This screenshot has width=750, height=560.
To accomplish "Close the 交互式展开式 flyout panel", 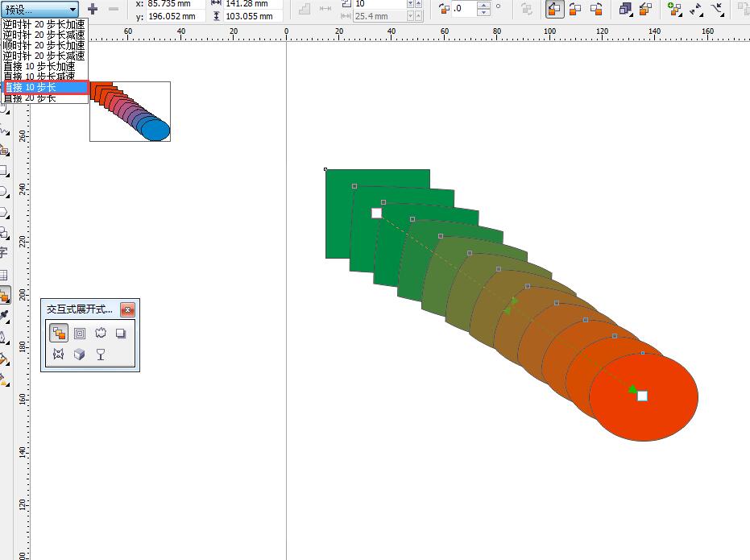I will point(128,310).
